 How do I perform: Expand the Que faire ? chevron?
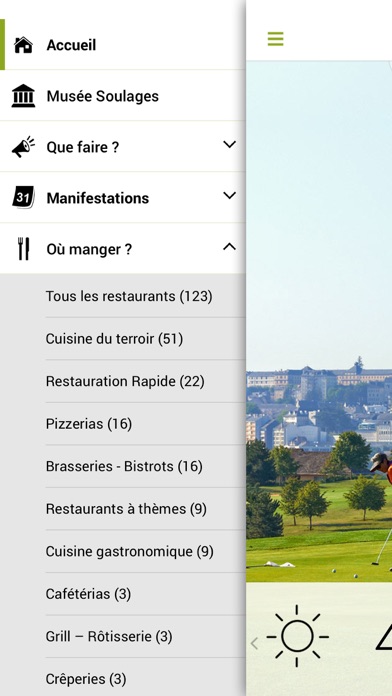pos(229,144)
